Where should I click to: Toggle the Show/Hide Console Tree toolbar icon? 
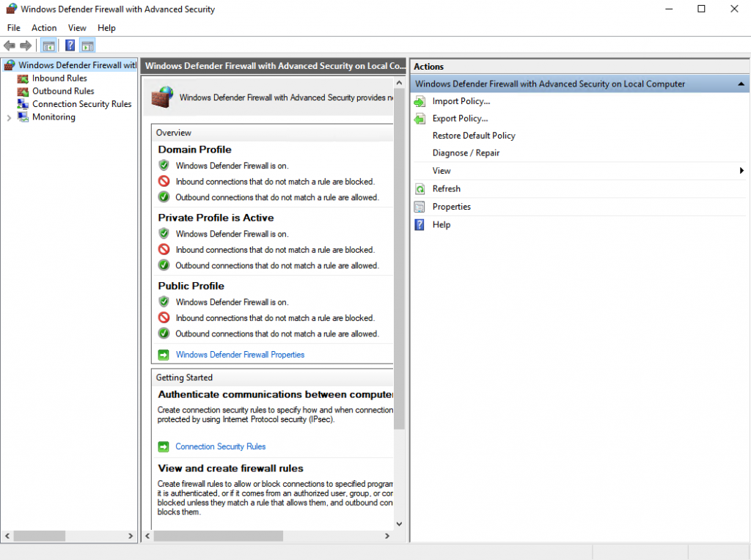[49, 45]
